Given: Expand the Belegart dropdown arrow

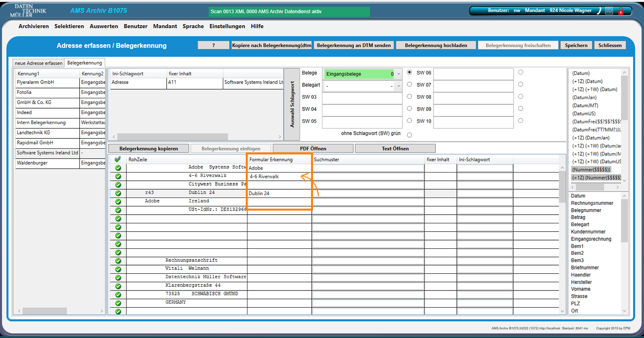Looking at the screenshot, I should tap(399, 86).
